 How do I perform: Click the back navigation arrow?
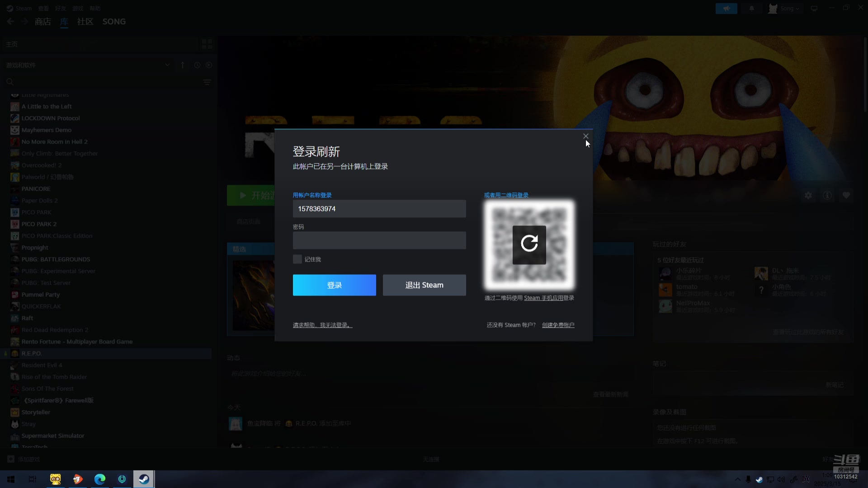(10, 21)
